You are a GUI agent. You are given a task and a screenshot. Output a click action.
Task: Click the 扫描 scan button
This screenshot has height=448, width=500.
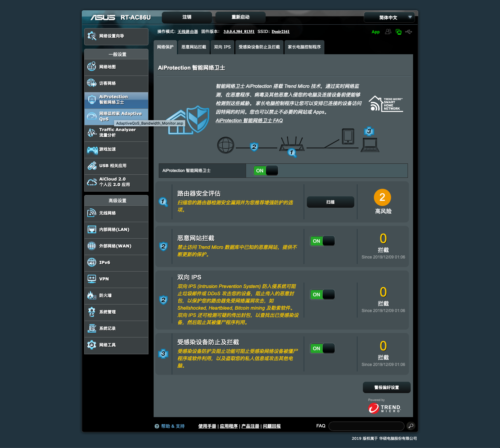tap(331, 202)
